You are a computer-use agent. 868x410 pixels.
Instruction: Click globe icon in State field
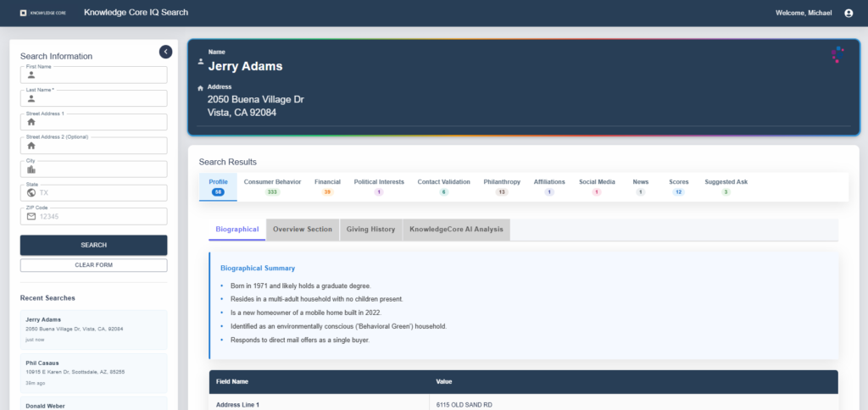click(x=31, y=192)
